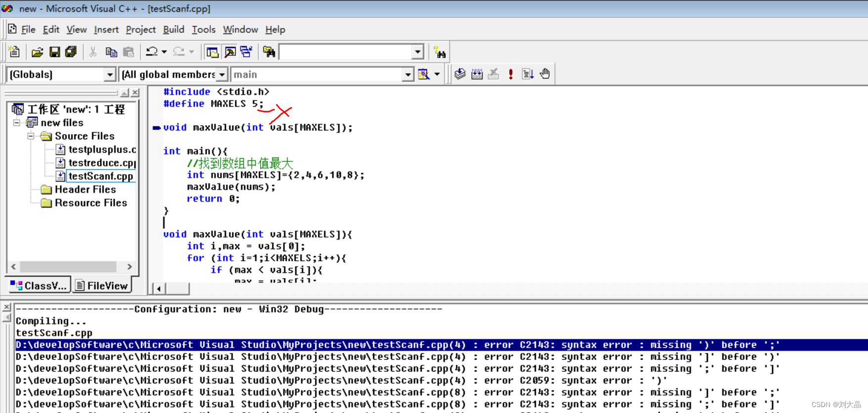
Task: Click editor horizontal scrollbar left arrow
Action: 159,289
